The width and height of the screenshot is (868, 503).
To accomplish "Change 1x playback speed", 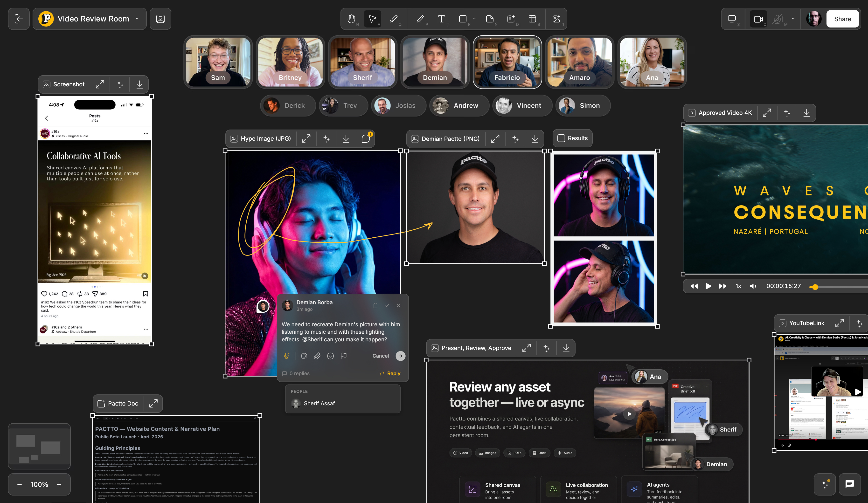I will tap(738, 286).
